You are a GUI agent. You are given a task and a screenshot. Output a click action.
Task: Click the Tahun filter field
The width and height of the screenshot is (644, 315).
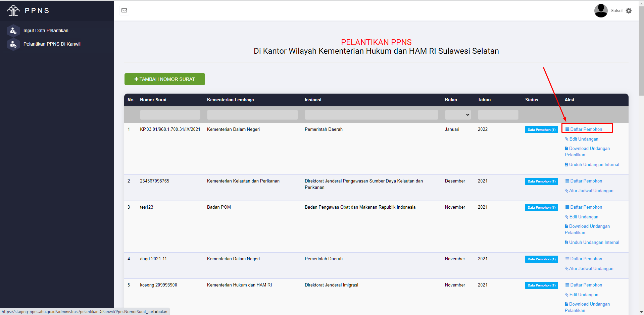coord(498,115)
